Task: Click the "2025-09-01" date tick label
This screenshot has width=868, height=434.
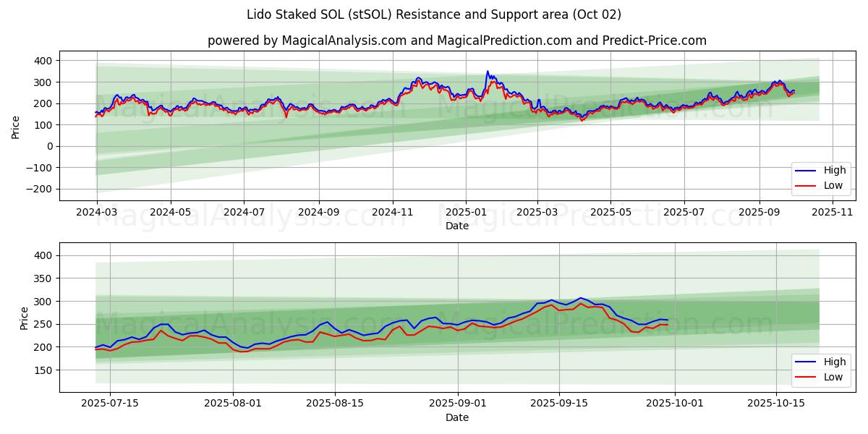Action: 458,404
